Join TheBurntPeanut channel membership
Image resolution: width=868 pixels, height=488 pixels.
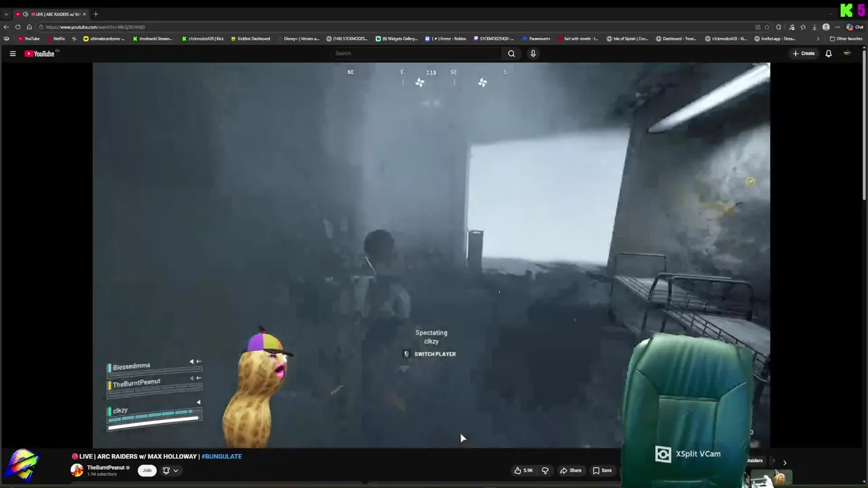tap(146, 470)
